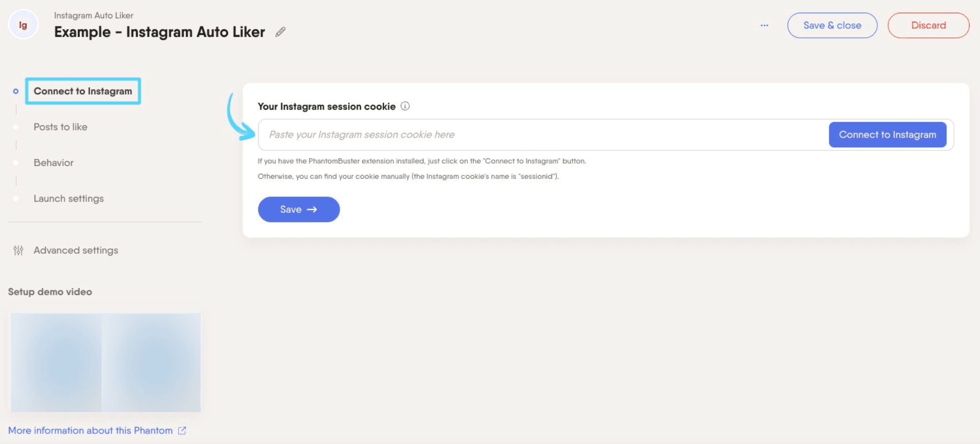Go to the Posts to like step
Viewport: 980px width, 444px height.
pos(60,127)
